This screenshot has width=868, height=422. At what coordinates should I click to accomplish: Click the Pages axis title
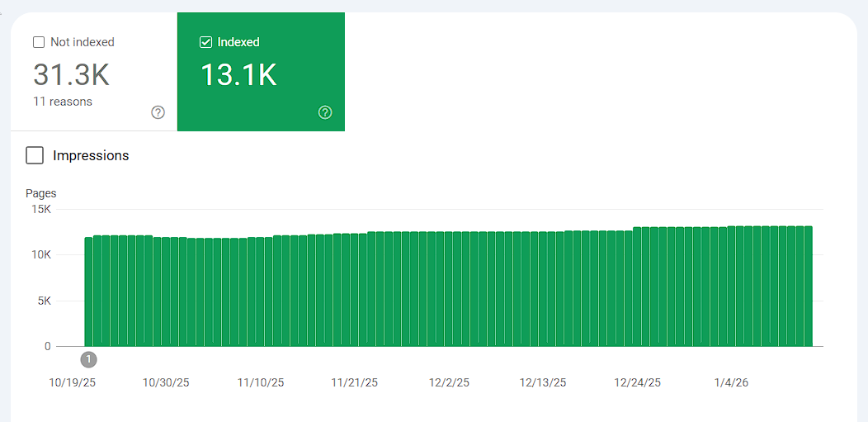click(41, 193)
